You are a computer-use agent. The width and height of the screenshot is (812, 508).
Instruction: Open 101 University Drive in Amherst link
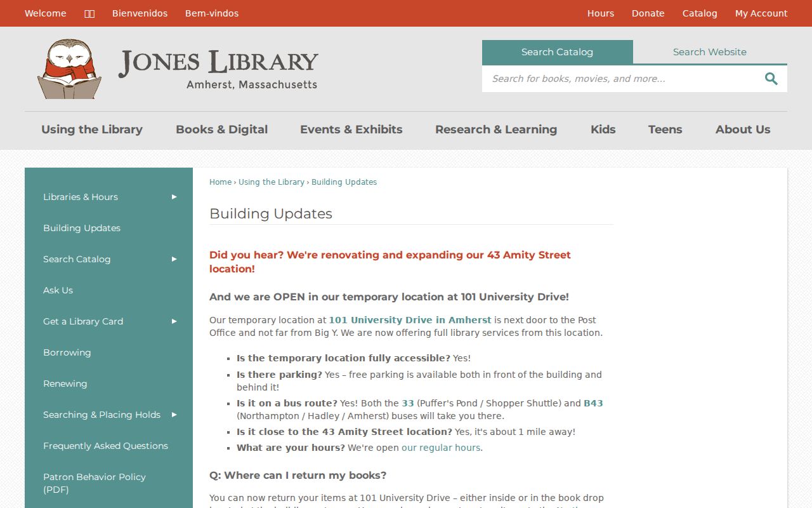410,320
